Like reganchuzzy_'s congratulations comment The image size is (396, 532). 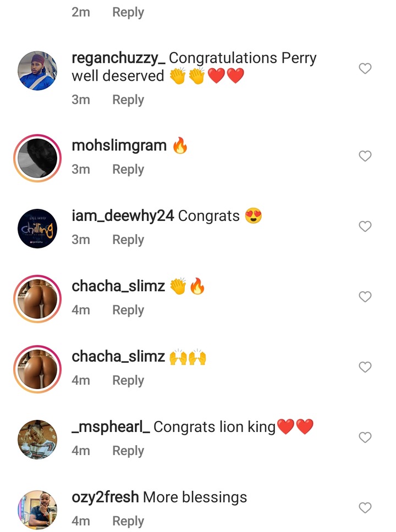pyautogui.click(x=365, y=69)
